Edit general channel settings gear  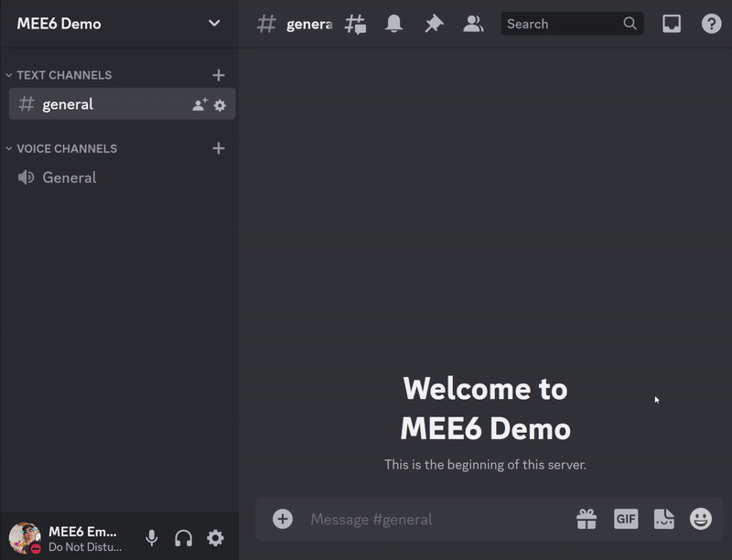[220, 105]
